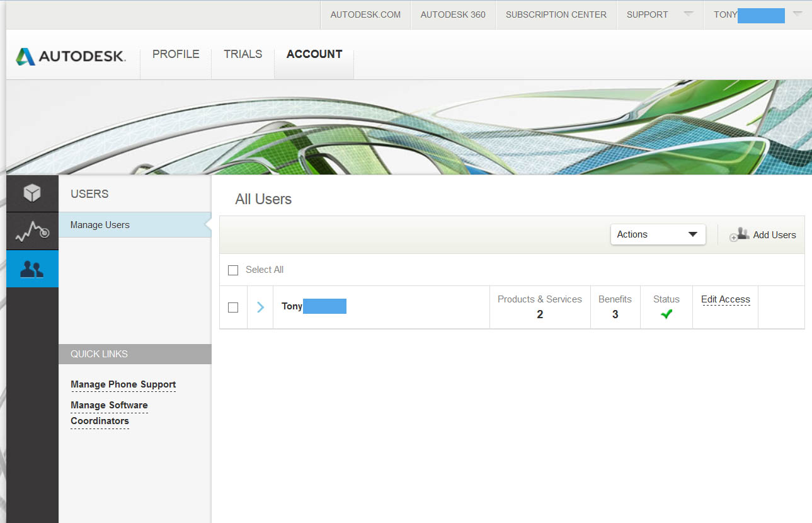Open the products cube icon in sidebar
The image size is (812, 523).
click(x=32, y=193)
